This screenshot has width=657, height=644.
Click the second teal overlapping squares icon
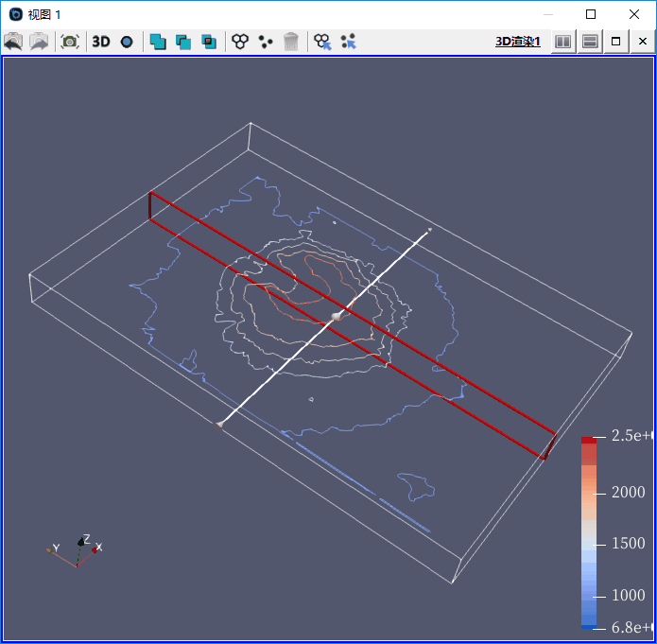183,42
